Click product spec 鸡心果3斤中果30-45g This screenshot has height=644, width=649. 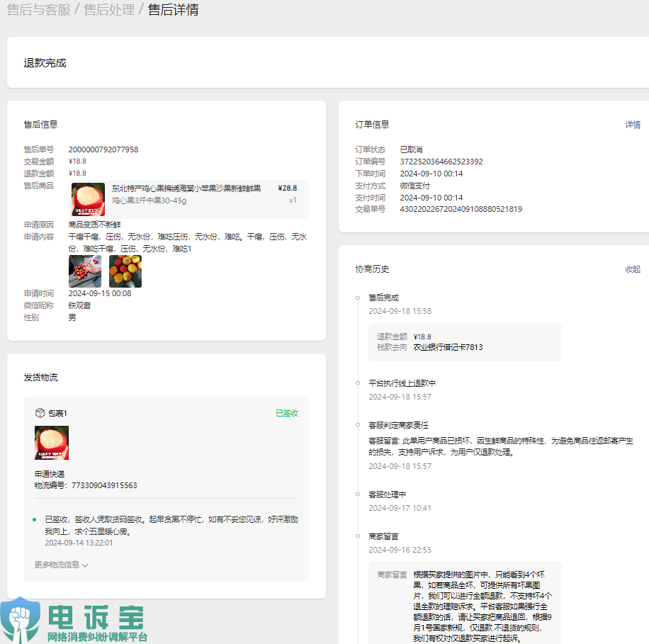click(149, 200)
